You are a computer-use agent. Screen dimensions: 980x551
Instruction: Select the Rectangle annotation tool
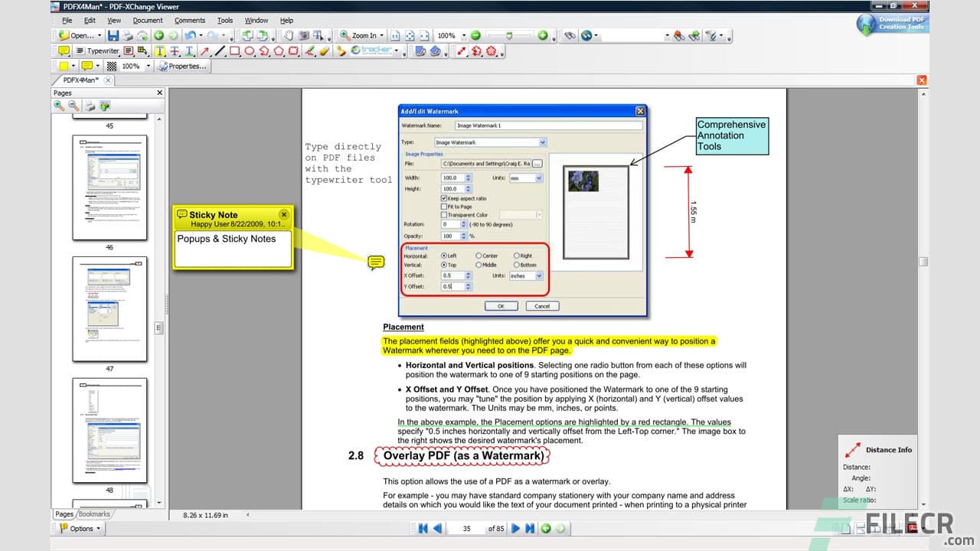237,51
